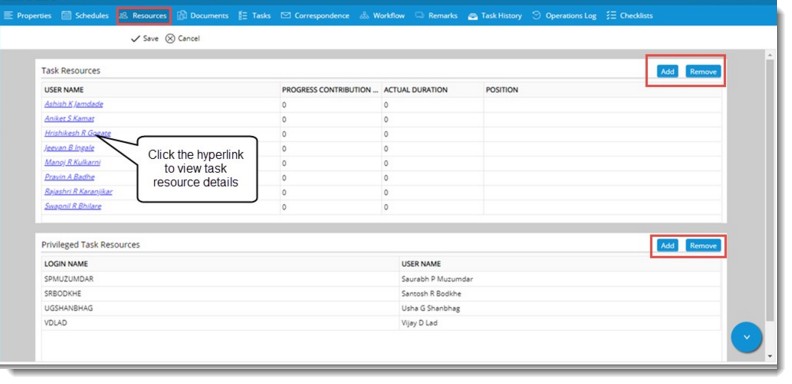
Task: Open the Checklists tab
Action: 630,16
